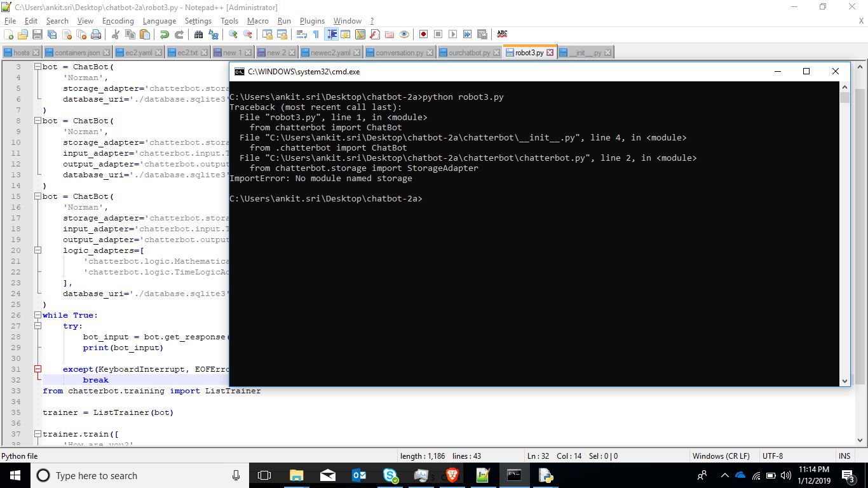The width and height of the screenshot is (868, 488).
Task: Create a new file
Action: pyautogui.click(x=10, y=34)
